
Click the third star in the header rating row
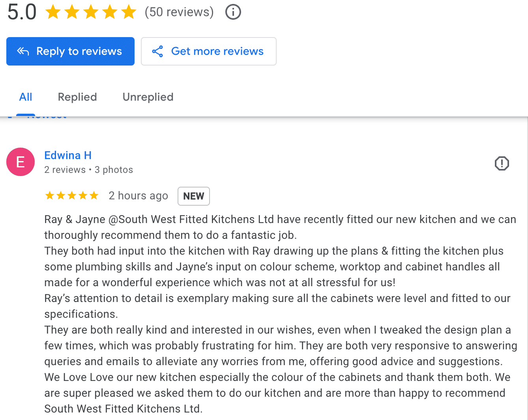pos(91,12)
